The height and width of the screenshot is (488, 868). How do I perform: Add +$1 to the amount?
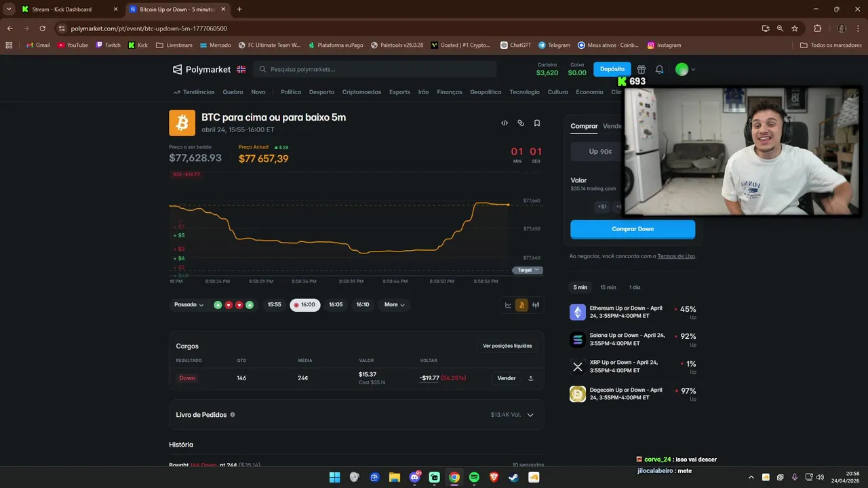(x=602, y=207)
